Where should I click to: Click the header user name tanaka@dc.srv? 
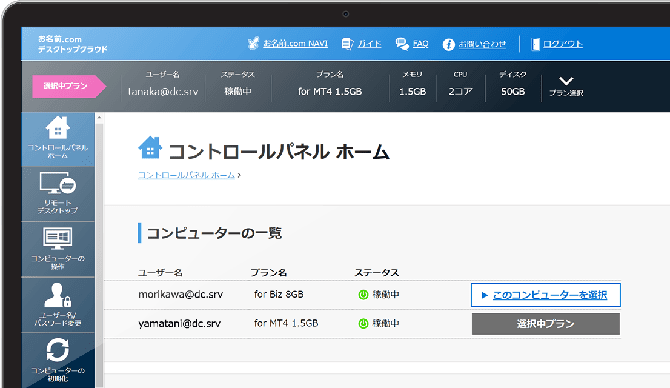pos(163,91)
